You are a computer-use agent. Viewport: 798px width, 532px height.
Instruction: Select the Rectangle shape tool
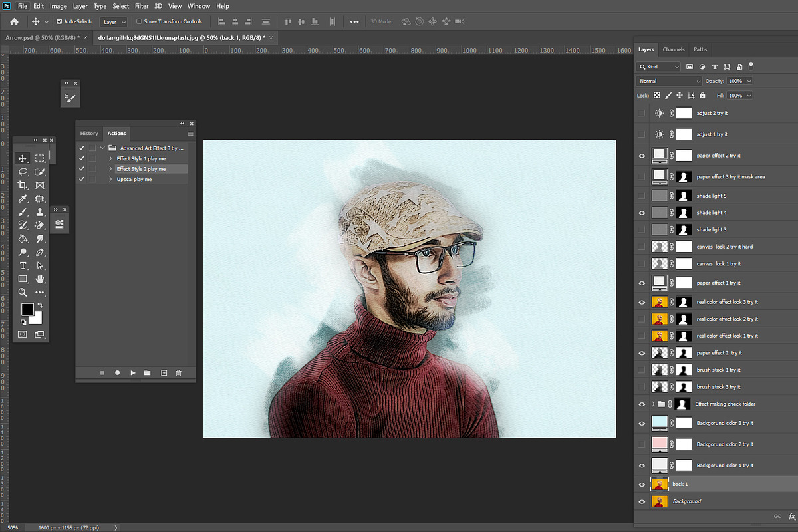23,279
